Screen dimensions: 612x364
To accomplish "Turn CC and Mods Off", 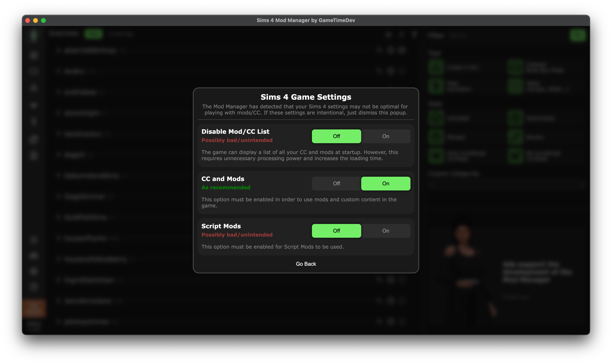I will click(336, 183).
